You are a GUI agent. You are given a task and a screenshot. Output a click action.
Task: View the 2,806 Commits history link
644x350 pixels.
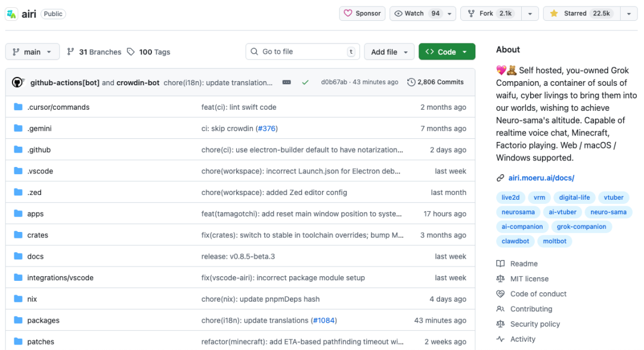point(435,82)
